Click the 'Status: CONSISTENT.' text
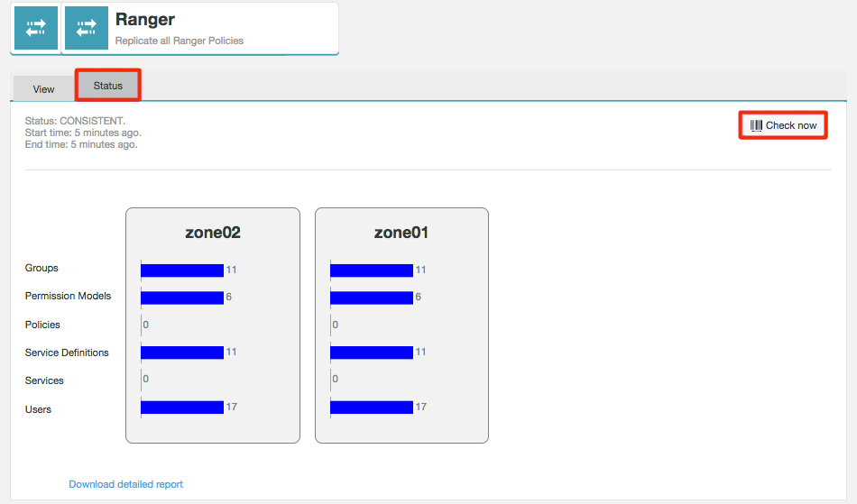 click(x=75, y=121)
